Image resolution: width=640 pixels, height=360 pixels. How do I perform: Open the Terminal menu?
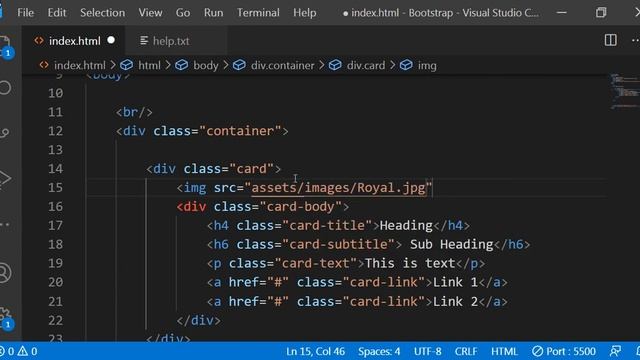coord(258,13)
